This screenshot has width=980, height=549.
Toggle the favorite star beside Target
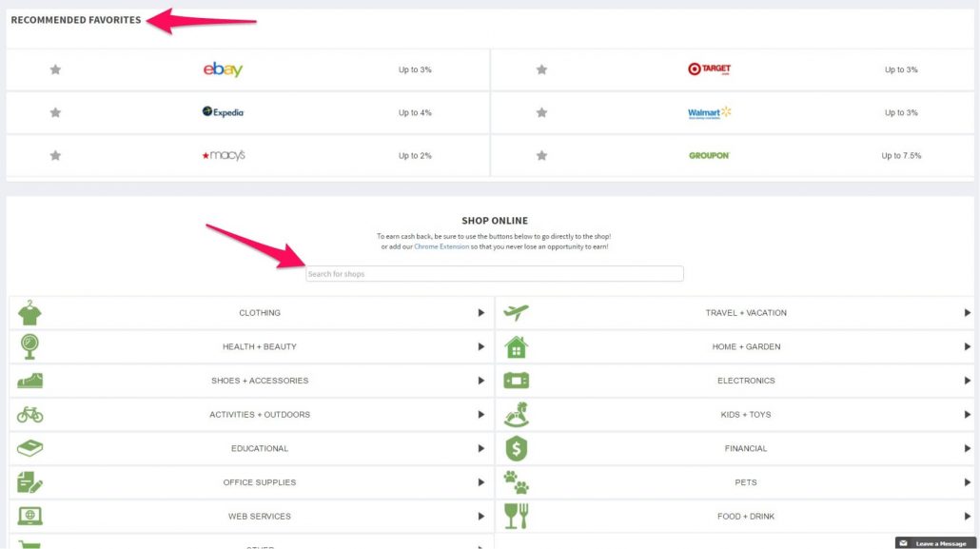point(541,69)
